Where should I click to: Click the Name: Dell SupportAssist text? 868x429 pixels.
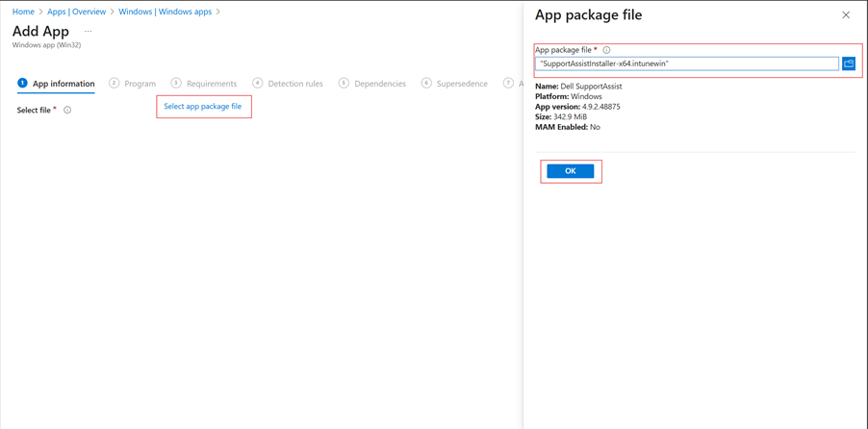[578, 87]
